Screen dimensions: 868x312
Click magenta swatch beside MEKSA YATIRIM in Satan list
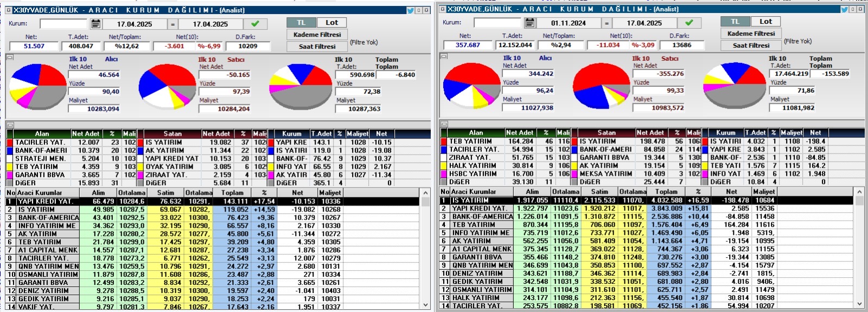click(575, 174)
